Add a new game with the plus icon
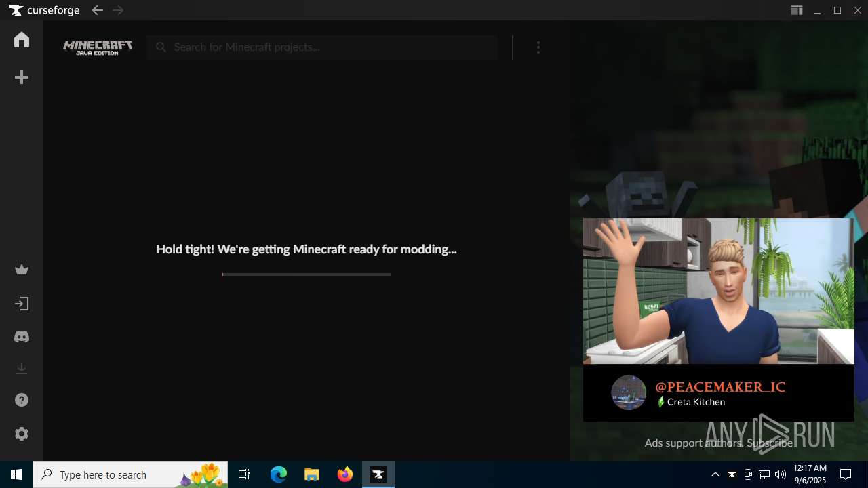This screenshot has height=488, width=868. [22, 78]
